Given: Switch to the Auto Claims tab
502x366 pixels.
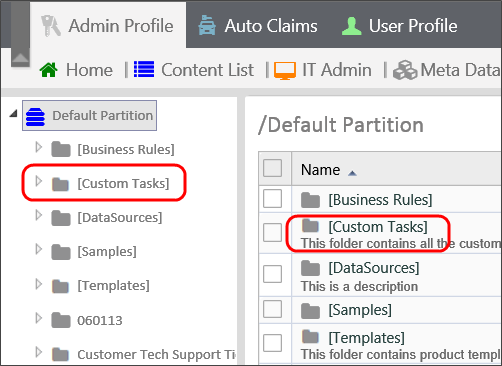Looking at the screenshot, I should (x=257, y=26).
